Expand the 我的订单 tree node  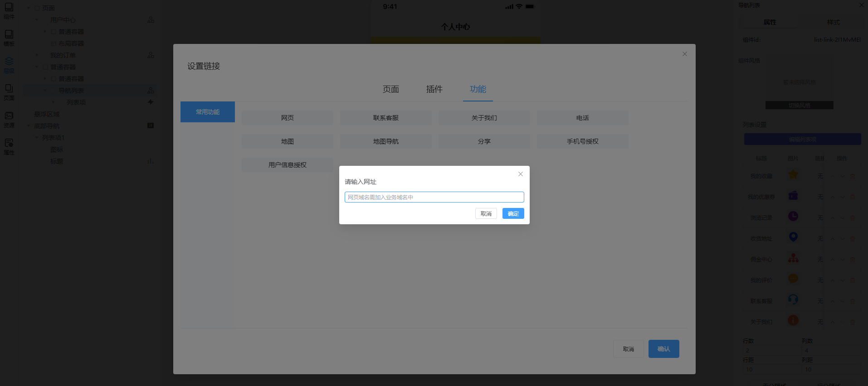[37, 55]
